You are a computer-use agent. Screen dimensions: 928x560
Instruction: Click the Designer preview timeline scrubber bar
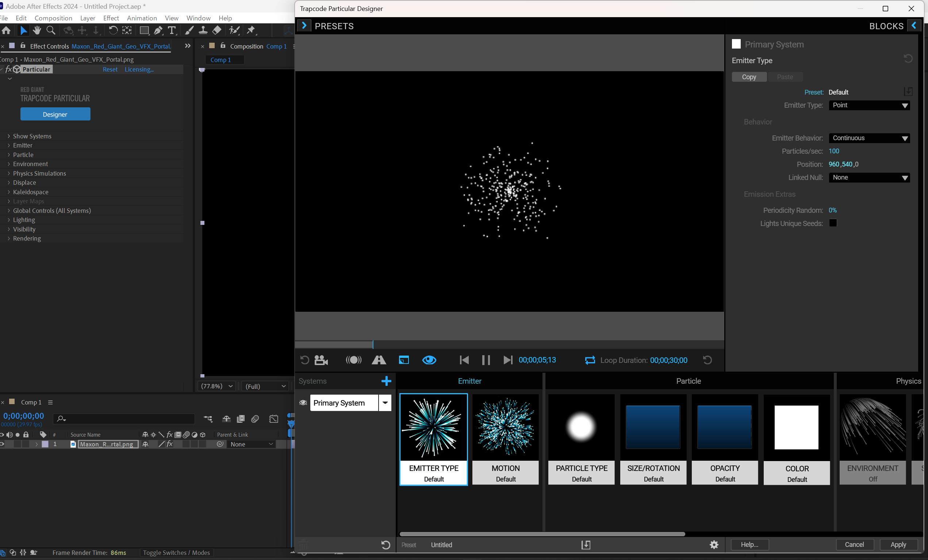tap(509, 344)
